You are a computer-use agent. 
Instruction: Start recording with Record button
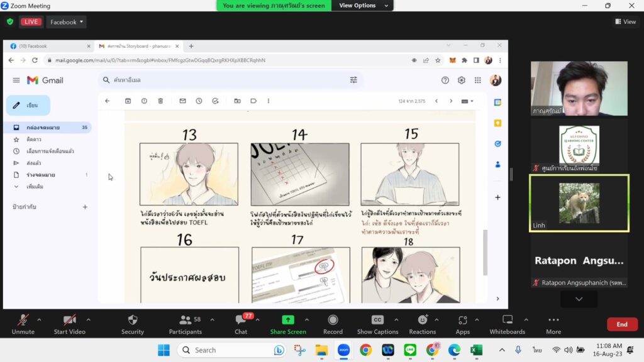coord(333,320)
